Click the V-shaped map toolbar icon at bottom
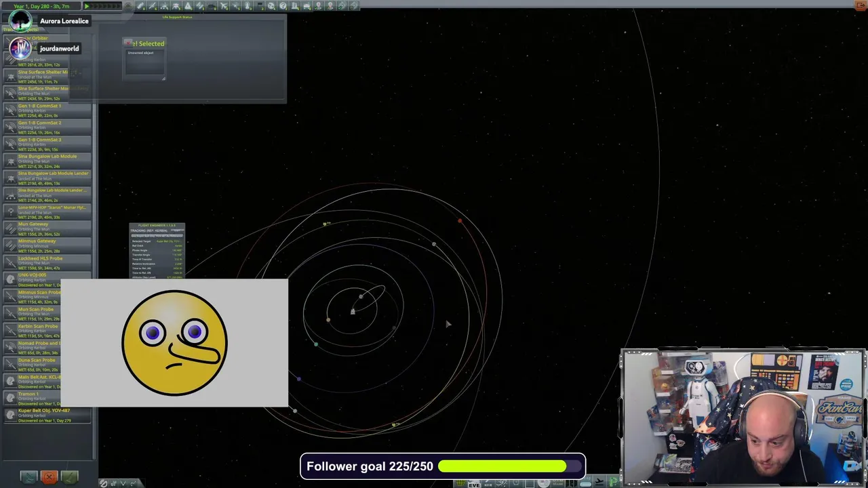868x488 pixels. (x=123, y=483)
